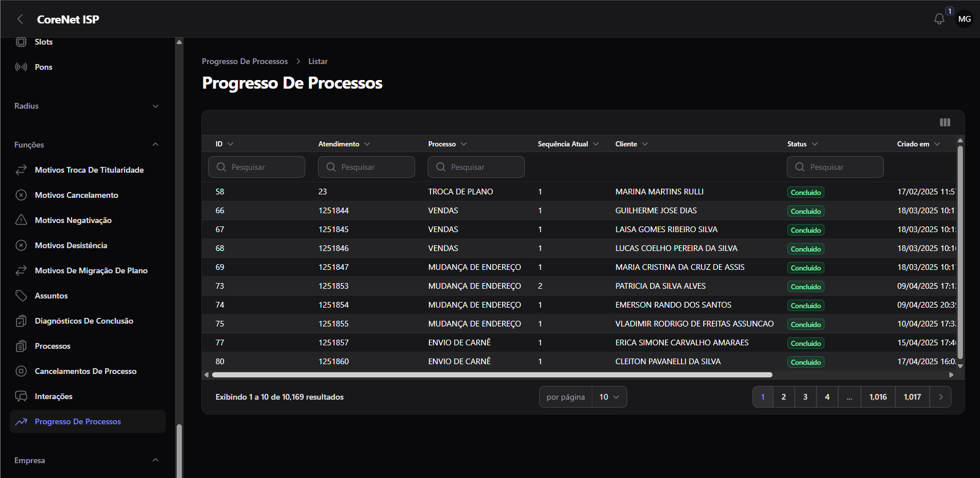The height and width of the screenshot is (478, 980).
Task: Sort by the Processo column header
Action: [x=447, y=144]
